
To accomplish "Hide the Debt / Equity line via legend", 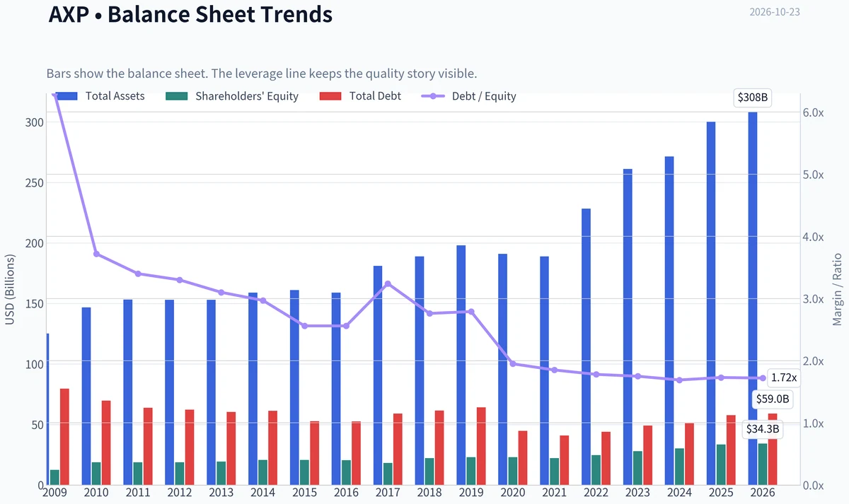I will (x=469, y=96).
